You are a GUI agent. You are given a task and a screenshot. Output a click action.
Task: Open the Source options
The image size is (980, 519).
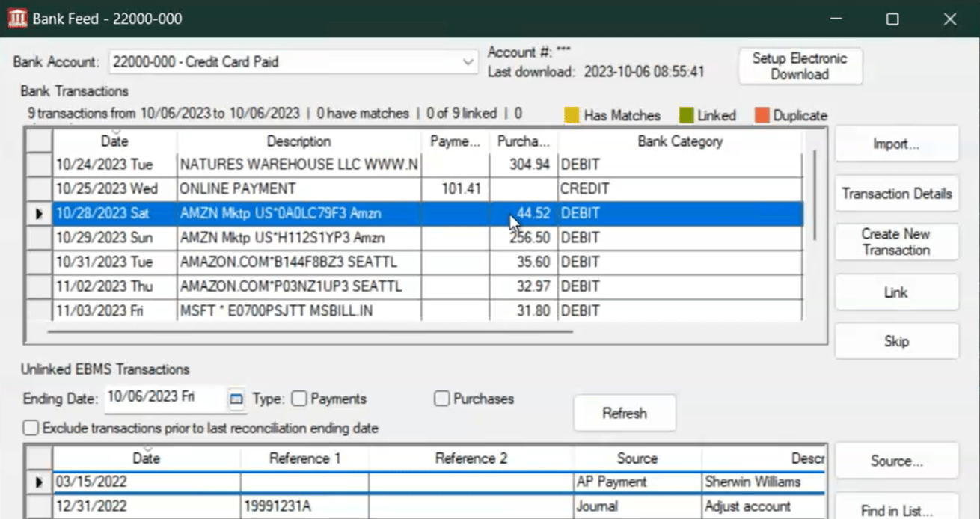tap(897, 461)
